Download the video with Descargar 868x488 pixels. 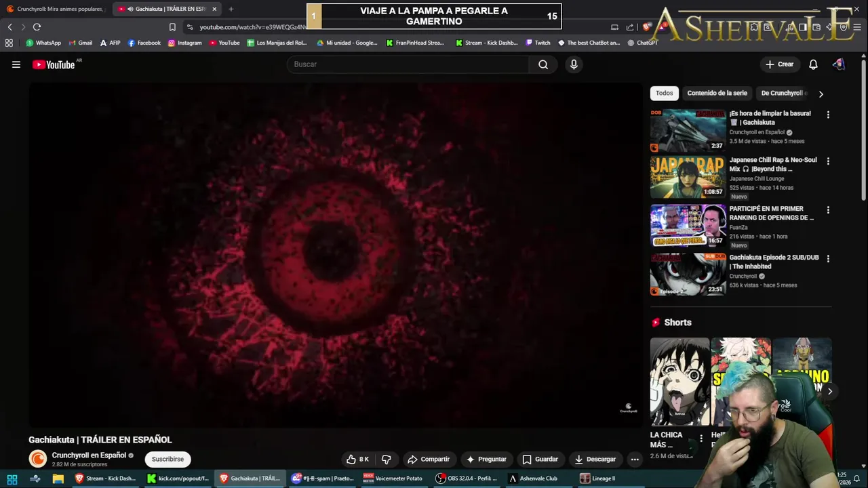[x=595, y=459]
